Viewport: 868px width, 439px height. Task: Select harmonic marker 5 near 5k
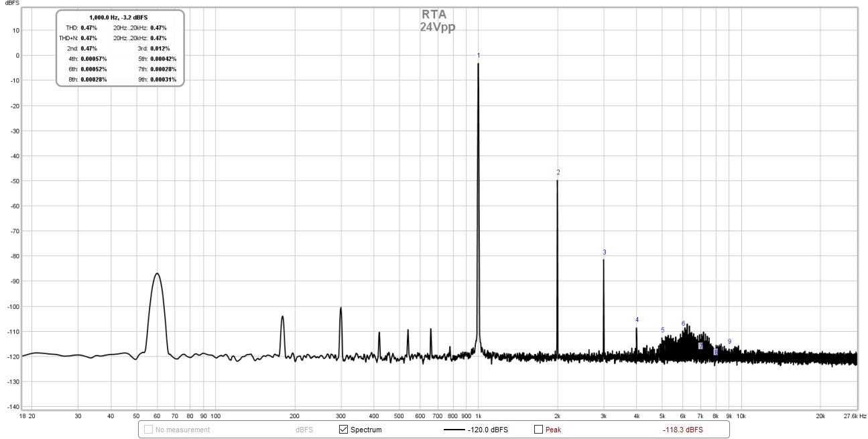coord(662,330)
